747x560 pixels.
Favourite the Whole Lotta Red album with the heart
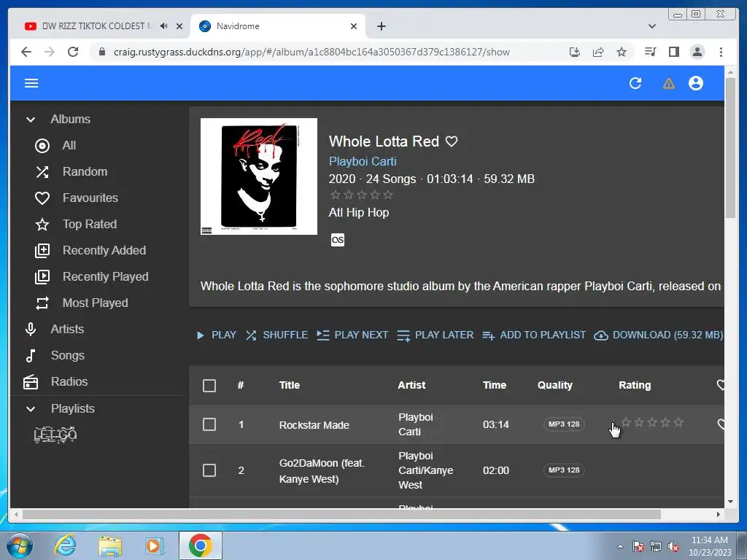pyautogui.click(x=452, y=141)
